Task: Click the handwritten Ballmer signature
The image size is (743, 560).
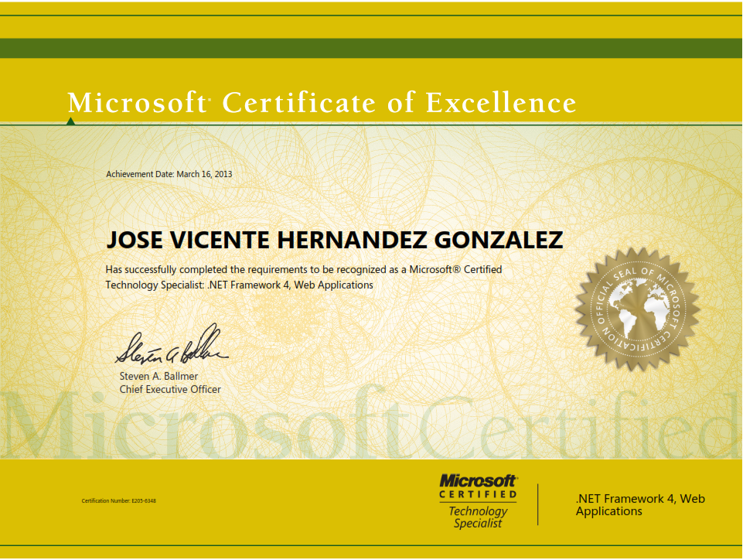Action: 172,345
